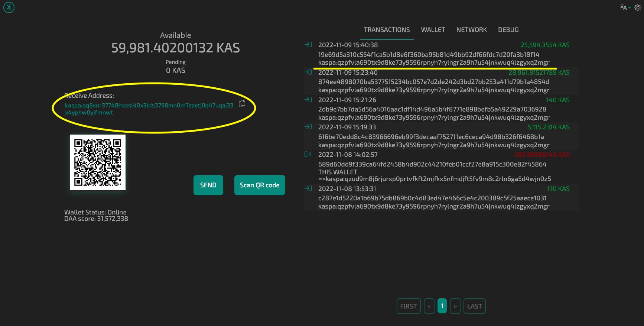Click transaction ID starting 689d60dd9f33

[x=432, y=164]
